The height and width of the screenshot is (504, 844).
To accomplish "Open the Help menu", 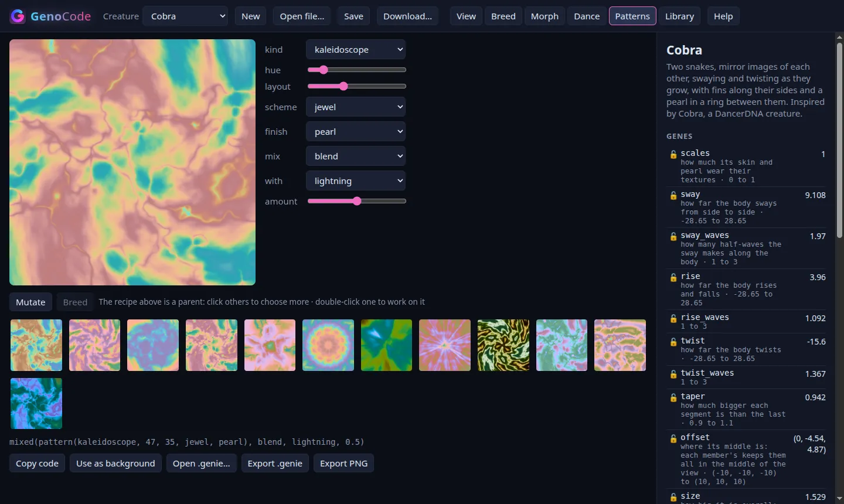I will (x=723, y=16).
